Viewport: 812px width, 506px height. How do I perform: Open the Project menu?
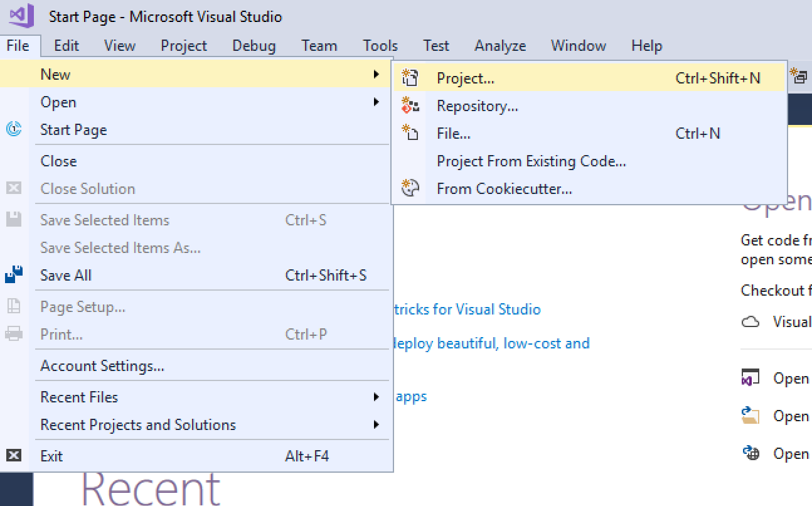pyautogui.click(x=184, y=45)
